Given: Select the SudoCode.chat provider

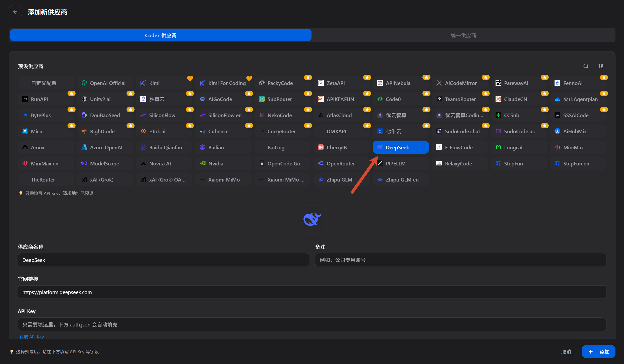Looking at the screenshot, I should pos(460,131).
